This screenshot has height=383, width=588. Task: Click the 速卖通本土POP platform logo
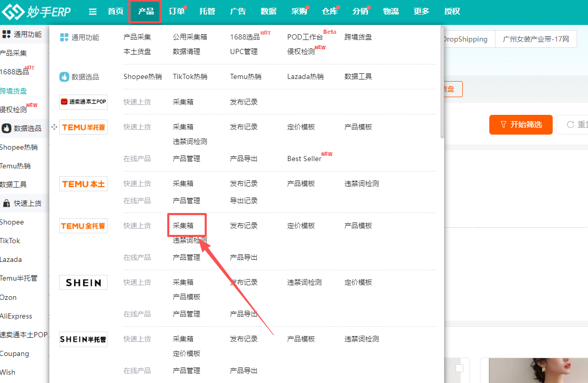point(83,102)
